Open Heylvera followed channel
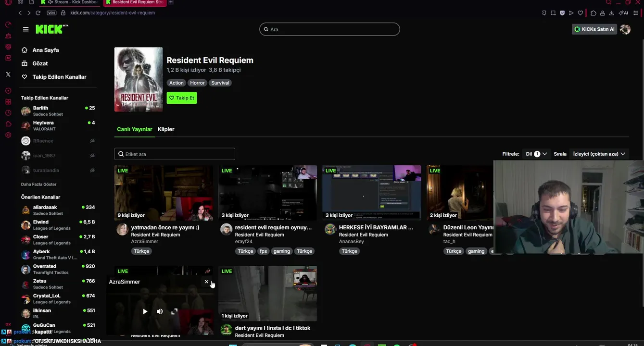The height and width of the screenshot is (346, 644). (58, 125)
